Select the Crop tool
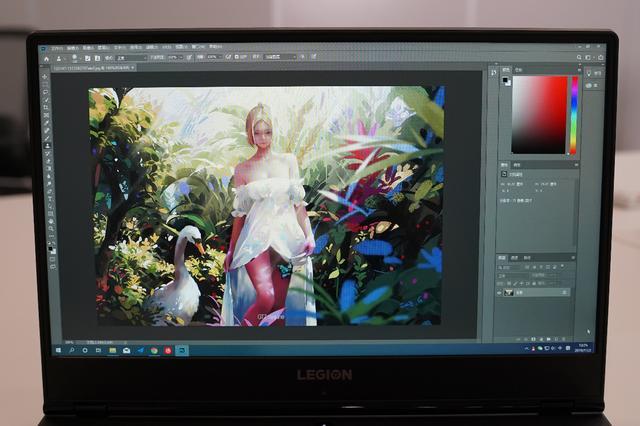640x426 pixels. 46,107
